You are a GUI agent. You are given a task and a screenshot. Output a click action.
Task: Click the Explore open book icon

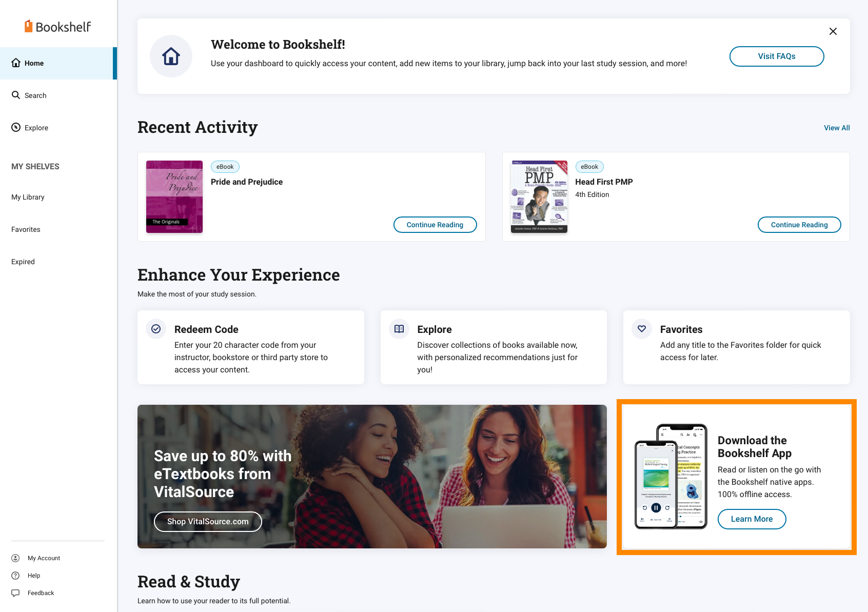399,329
